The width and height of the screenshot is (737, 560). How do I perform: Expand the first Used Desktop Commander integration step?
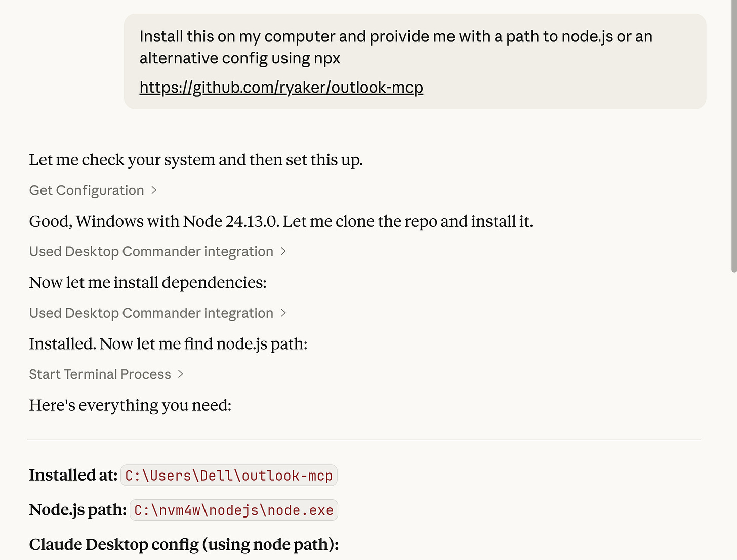pyautogui.click(x=151, y=251)
